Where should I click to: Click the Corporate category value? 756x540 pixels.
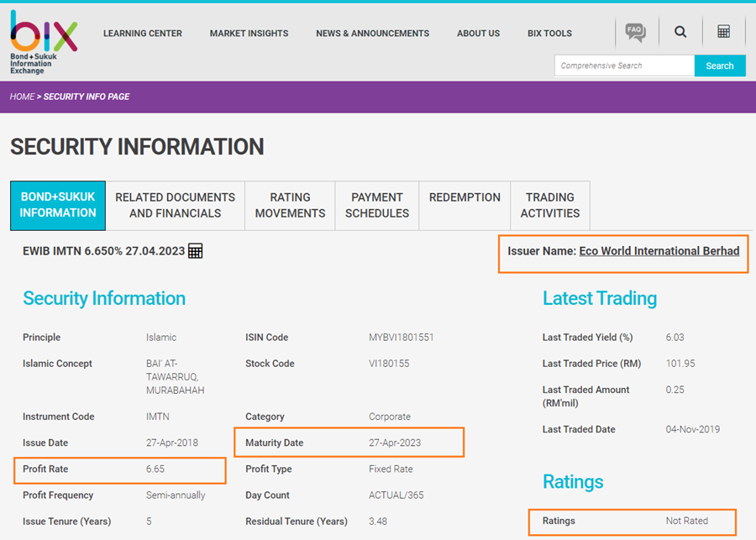coord(390,417)
